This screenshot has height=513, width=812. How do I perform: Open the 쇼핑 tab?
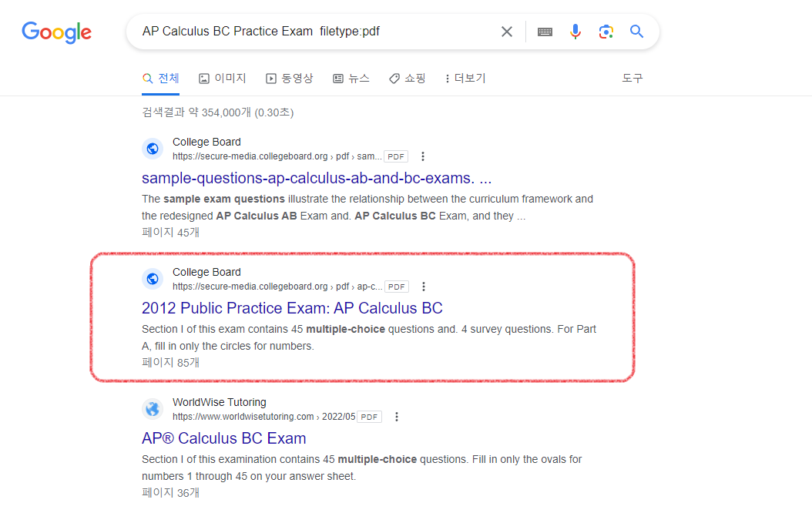(x=407, y=78)
